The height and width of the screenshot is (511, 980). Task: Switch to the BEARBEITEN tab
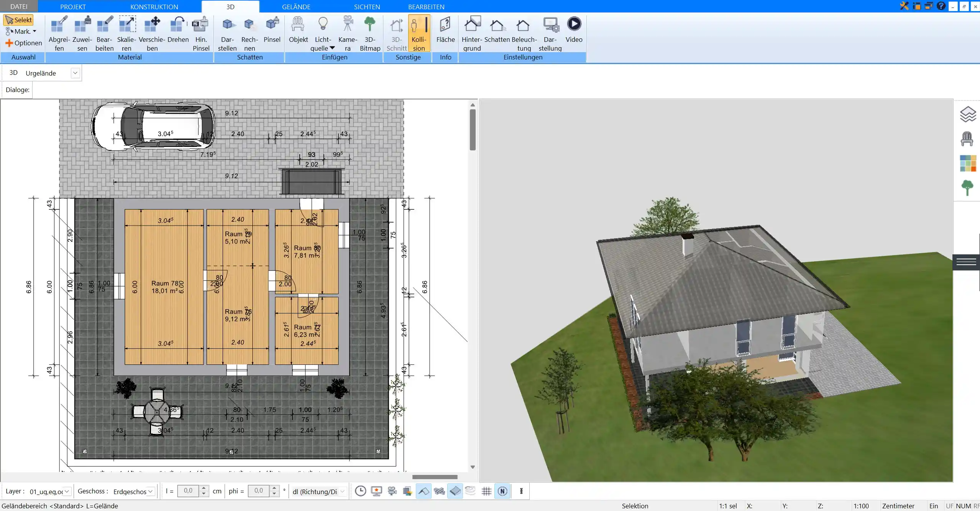(426, 7)
